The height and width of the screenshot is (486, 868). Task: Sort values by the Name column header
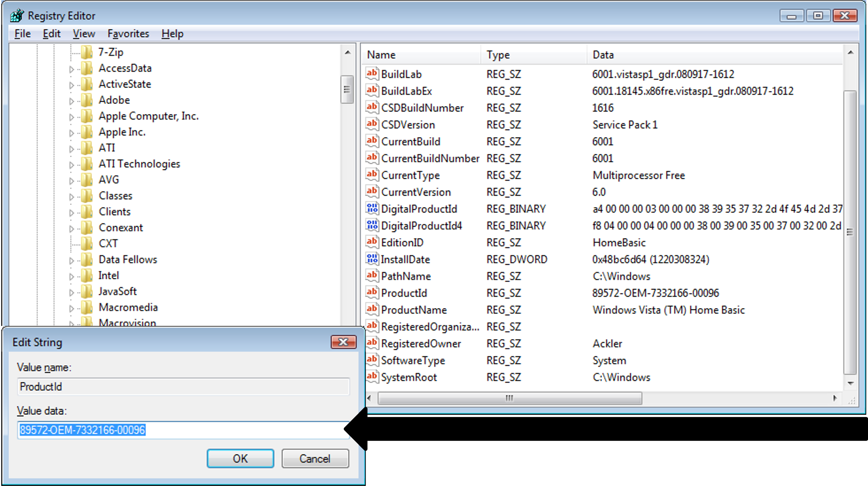point(421,55)
